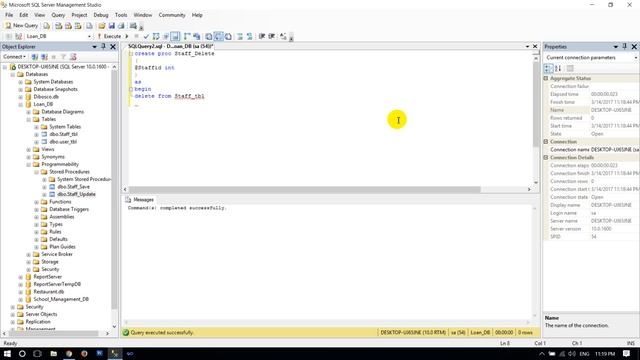Switch to the SQLQuery2.sql editor tab

[171, 47]
